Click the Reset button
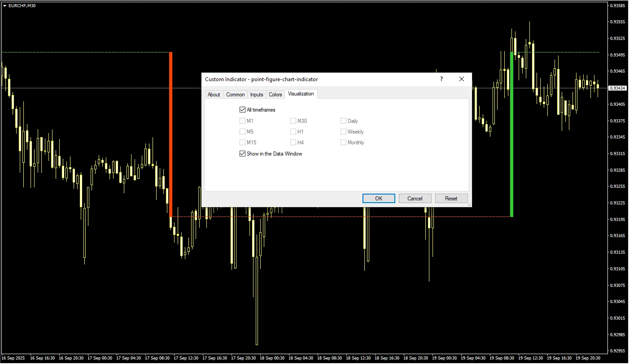 [451, 199]
